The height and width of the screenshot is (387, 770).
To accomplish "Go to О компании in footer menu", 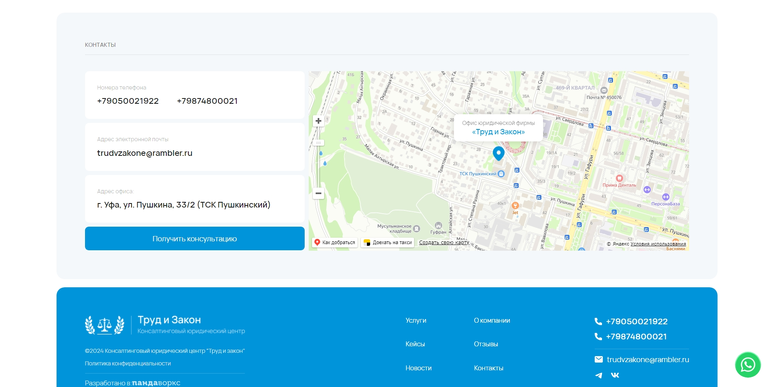I will (492, 320).
